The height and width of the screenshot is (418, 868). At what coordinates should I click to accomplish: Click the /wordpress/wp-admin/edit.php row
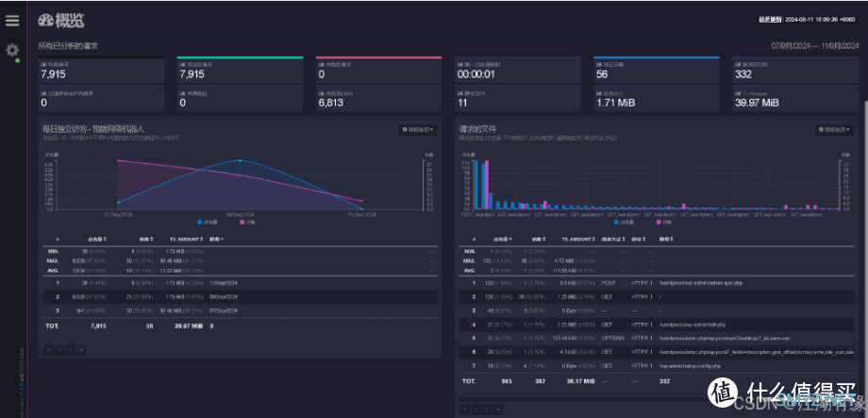656,325
